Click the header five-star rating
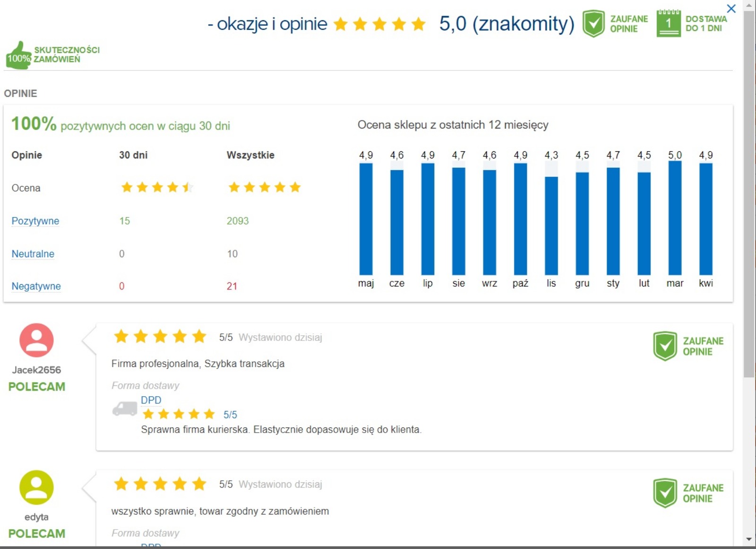Image resolution: width=756 pixels, height=549 pixels. pos(379,24)
